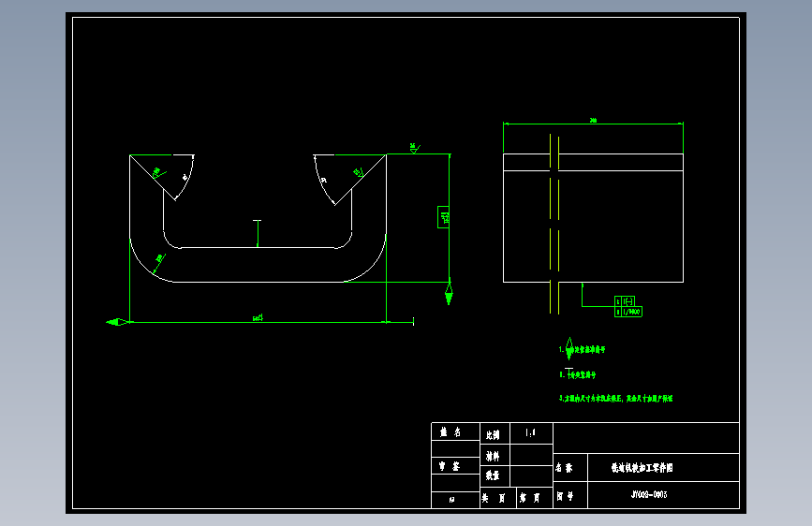The image size is (812, 526).
Task: Click the 数量 label cell
Action: [x=495, y=475]
